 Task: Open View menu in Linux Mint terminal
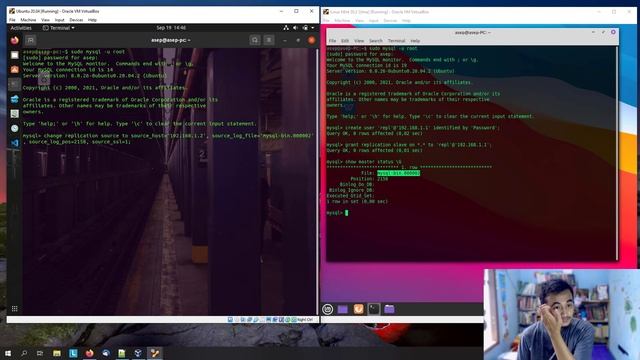click(x=359, y=41)
